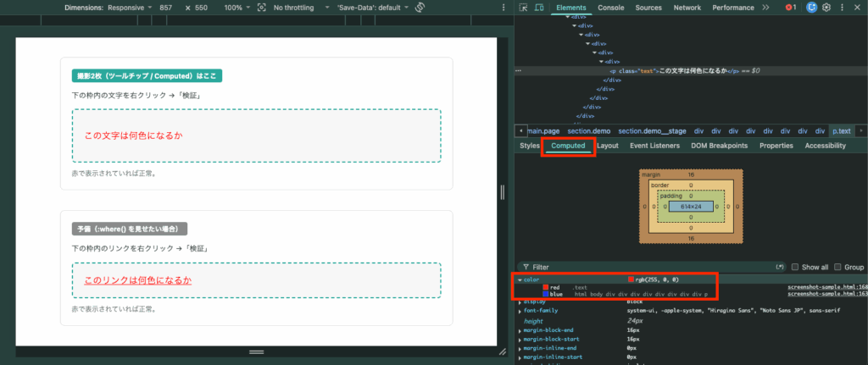This screenshot has height=365, width=868.
Task: Click the swatch beside rgb(255, 0, 0)
Action: [x=631, y=279]
